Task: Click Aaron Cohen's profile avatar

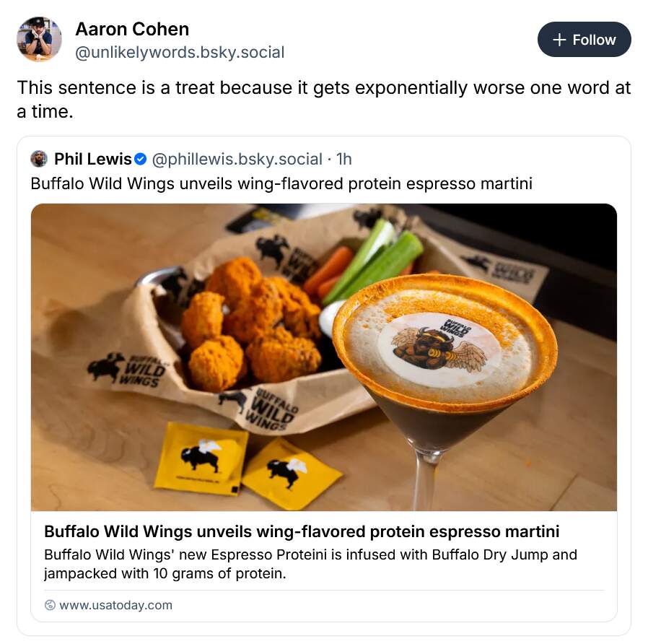Action: pos(39,39)
